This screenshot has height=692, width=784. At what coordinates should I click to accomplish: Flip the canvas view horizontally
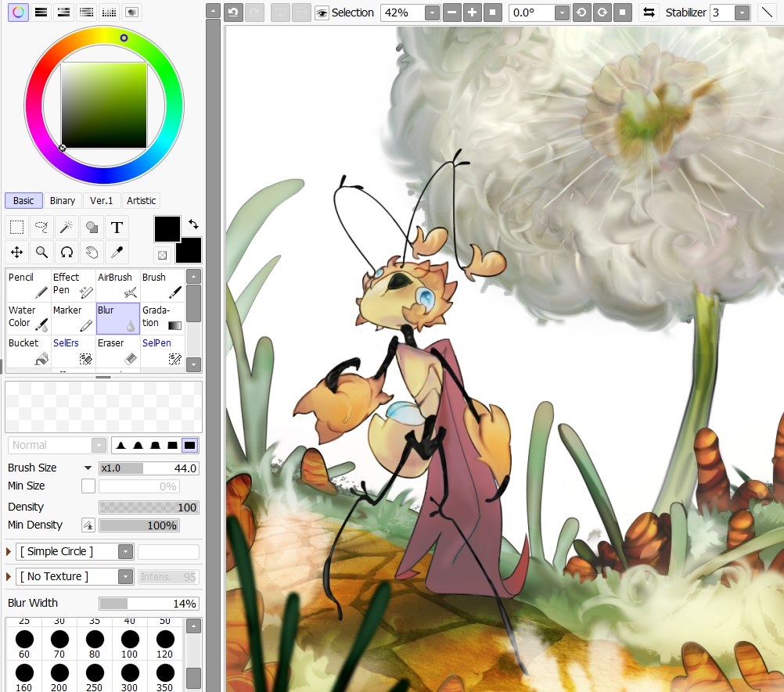(x=649, y=13)
